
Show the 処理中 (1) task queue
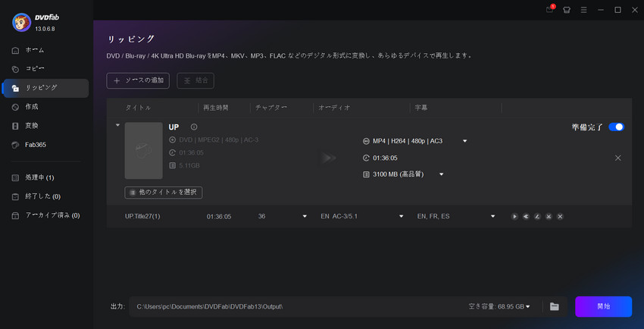46,177
